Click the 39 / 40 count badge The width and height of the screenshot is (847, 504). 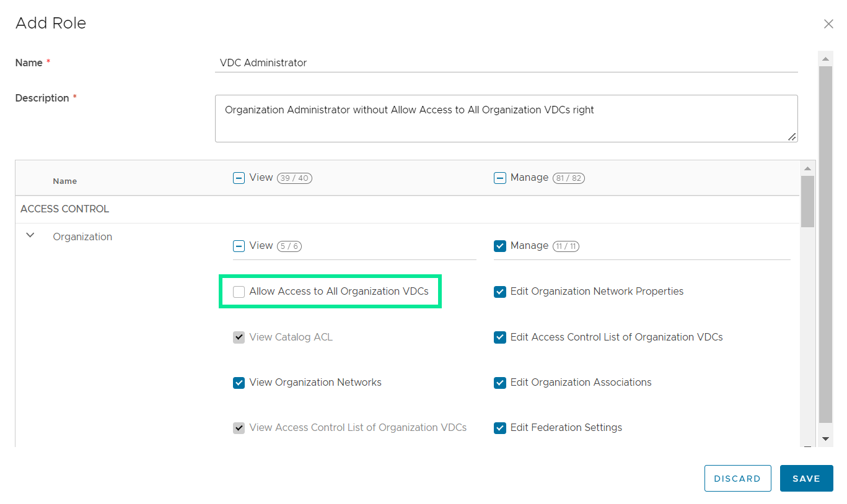point(294,178)
